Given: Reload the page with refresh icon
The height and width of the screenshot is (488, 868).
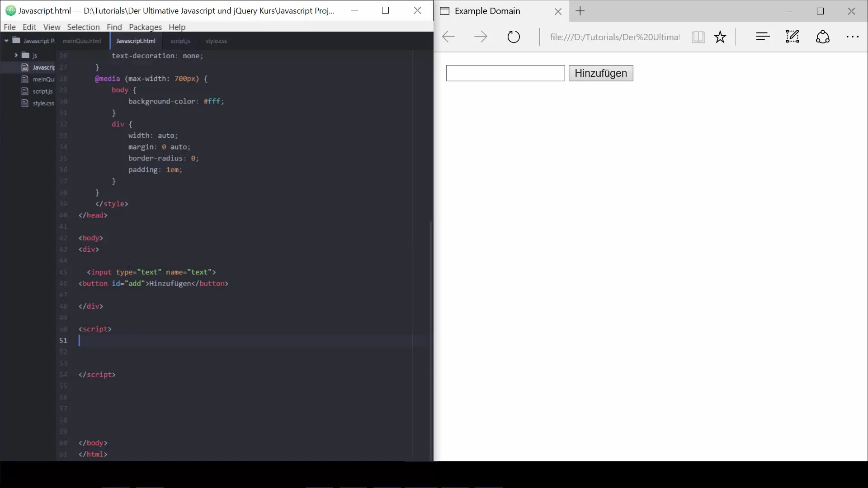Looking at the screenshot, I should [514, 37].
